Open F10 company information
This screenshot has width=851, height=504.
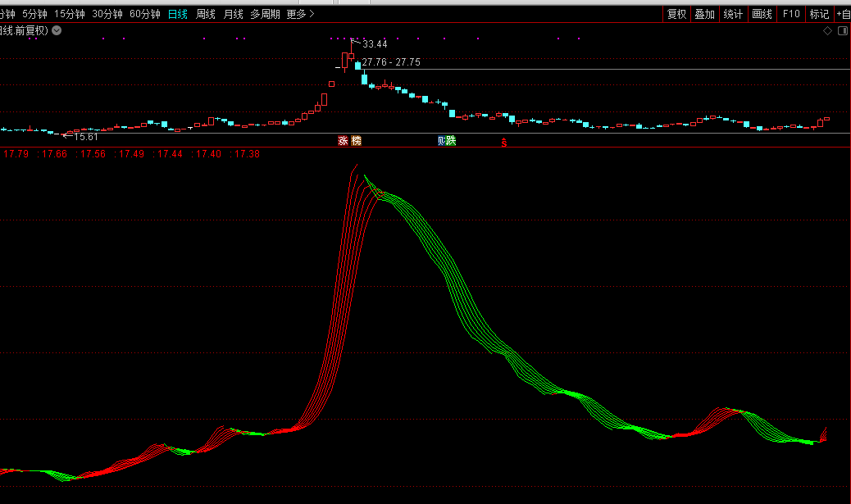click(790, 14)
